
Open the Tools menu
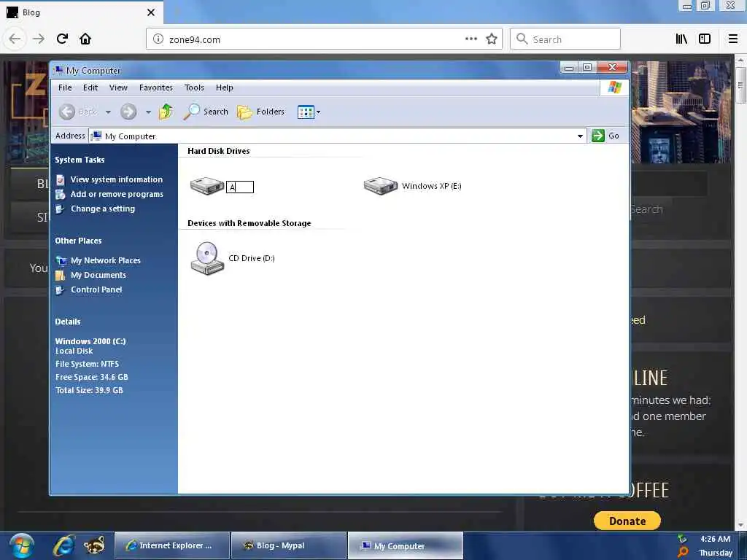194,87
